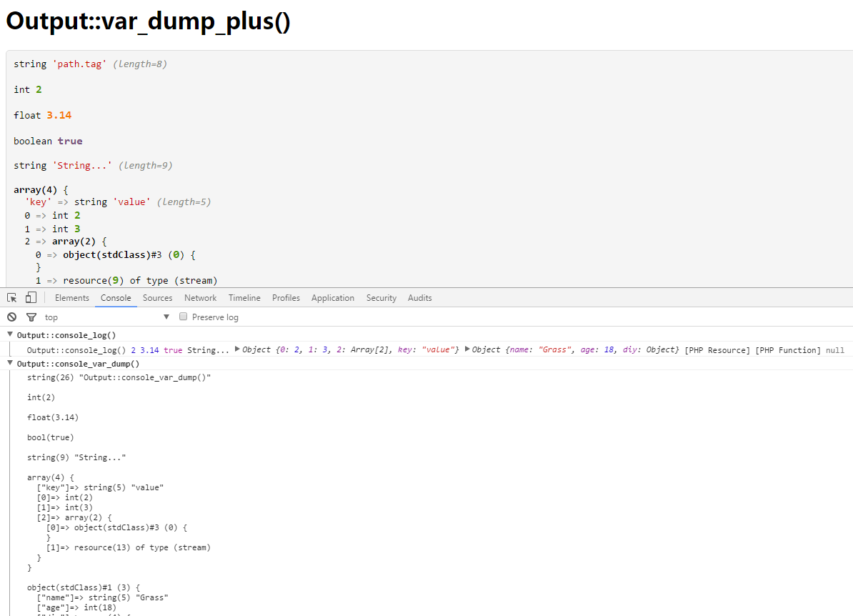853x616 pixels.
Task: Click the 'String...' value in page output
Action: [82, 165]
